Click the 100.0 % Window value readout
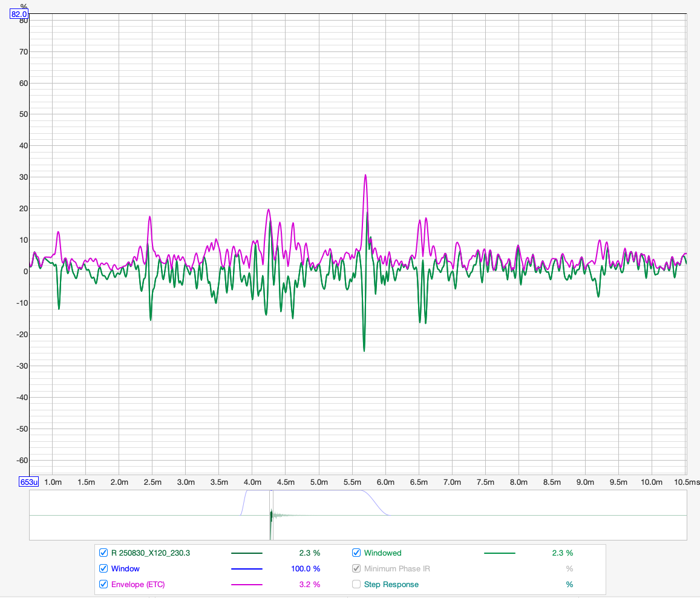Screen dimensions: 700x598 click(x=306, y=568)
